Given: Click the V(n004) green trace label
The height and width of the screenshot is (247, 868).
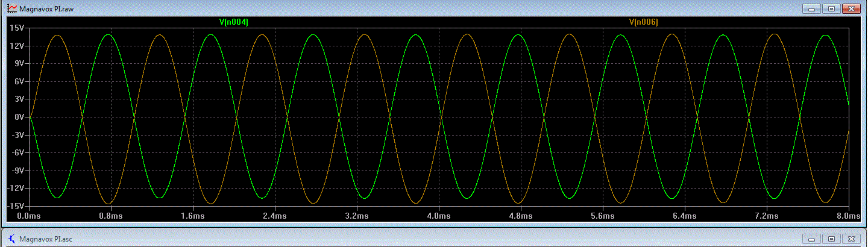Looking at the screenshot, I should click(234, 22).
